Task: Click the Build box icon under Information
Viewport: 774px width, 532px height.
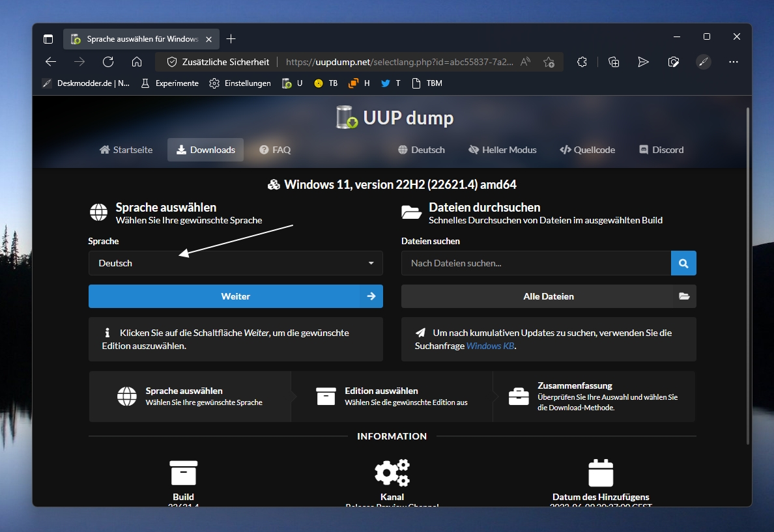Action: 184,473
